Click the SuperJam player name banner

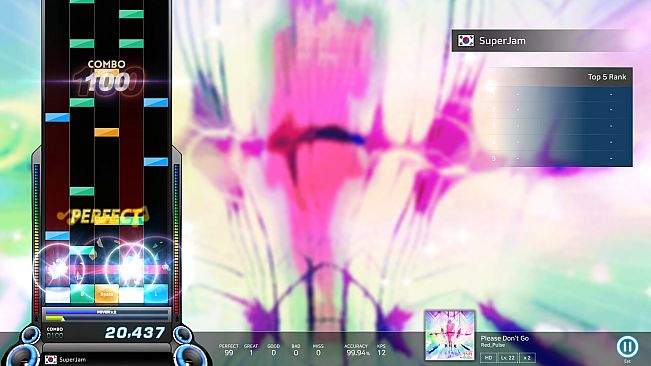pyautogui.click(x=542, y=40)
